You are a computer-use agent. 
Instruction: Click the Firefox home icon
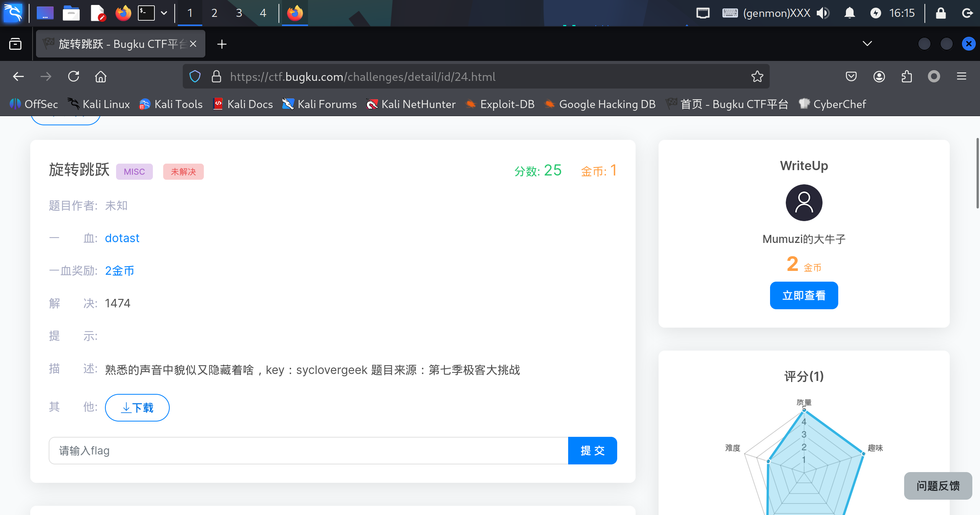pyautogui.click(x=101, y=77)
